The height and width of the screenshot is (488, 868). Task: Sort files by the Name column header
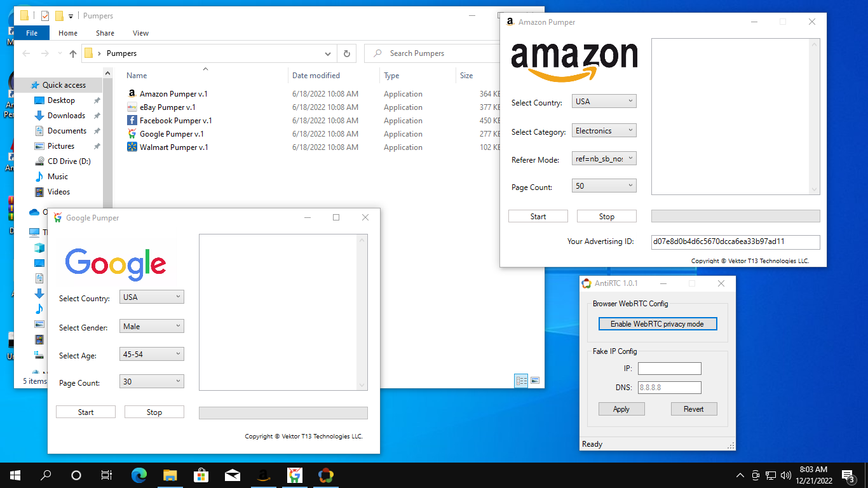[x=205, y=76]
